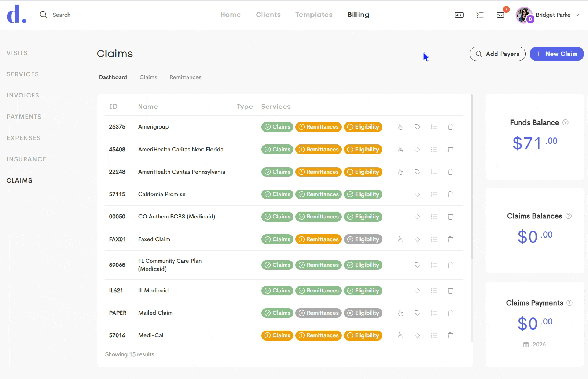Click the tag icon for California Promise

[417, 194]
